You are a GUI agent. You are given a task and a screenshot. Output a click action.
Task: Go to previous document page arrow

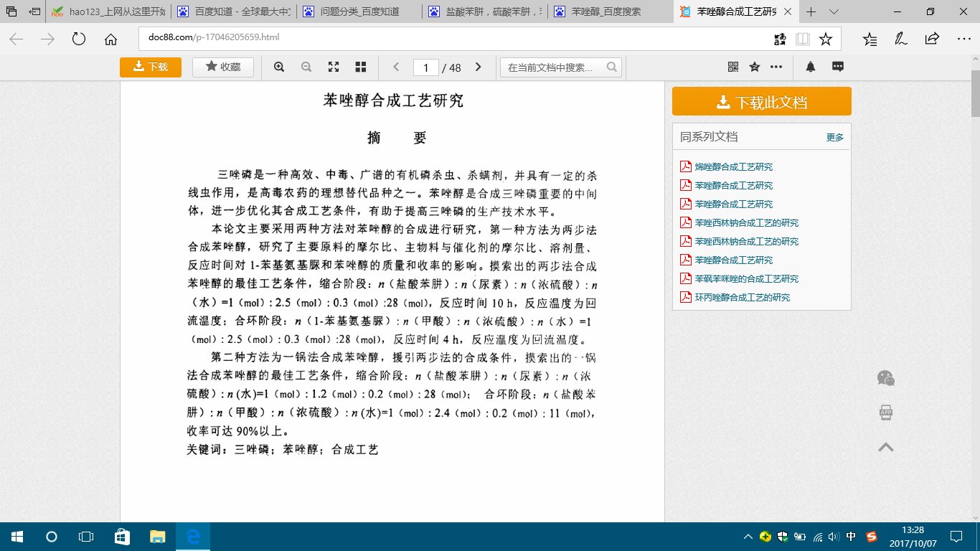point(395,67)
